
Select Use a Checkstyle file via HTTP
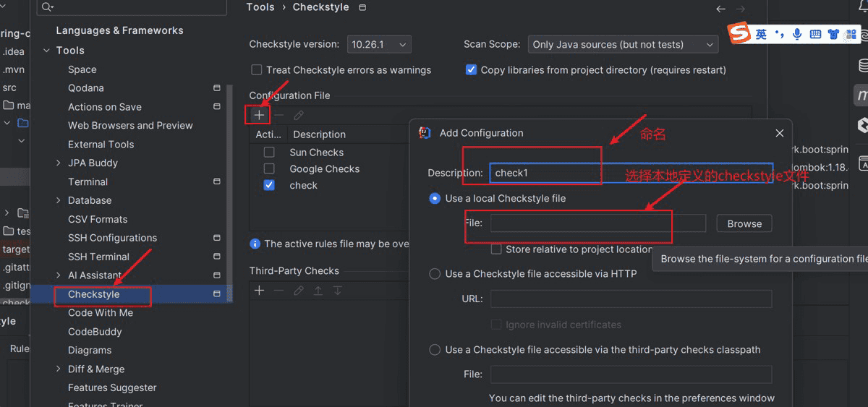pos(435,274)
